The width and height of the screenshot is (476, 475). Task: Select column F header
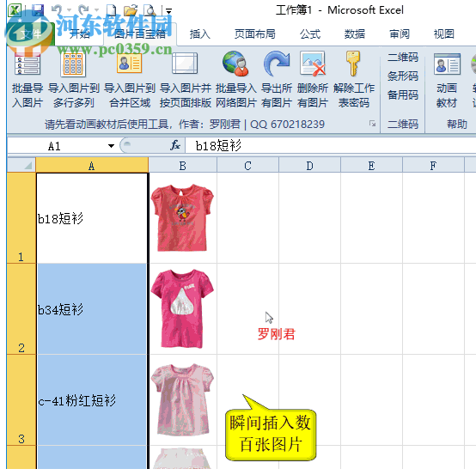[434, 166]
